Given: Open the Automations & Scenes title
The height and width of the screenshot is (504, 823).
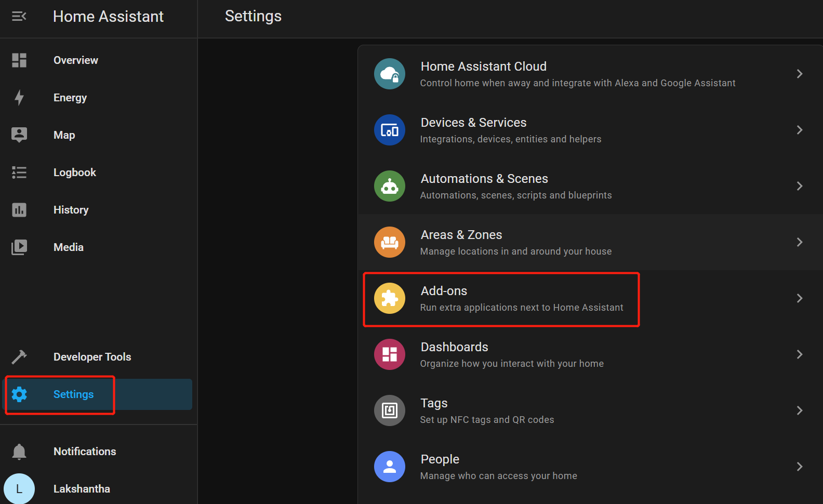Looking at the screenshot, I should tap(484, 179).
